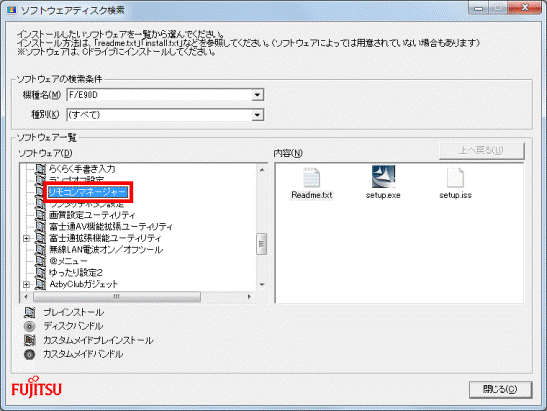Select AzbyClubガジェット entry
547x411 pixels.
83,284
